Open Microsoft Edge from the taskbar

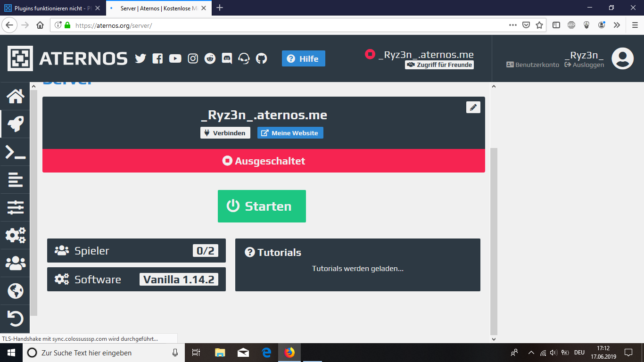tap(266, 353)
